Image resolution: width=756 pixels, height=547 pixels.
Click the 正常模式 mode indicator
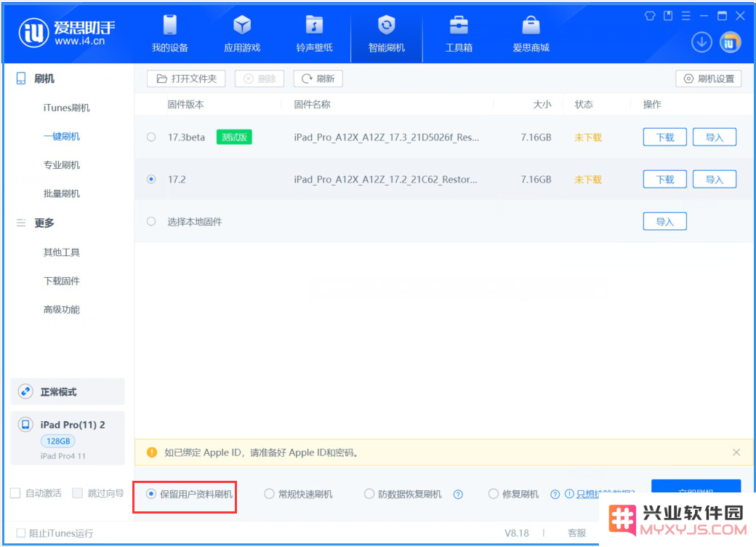pos(68,391)
